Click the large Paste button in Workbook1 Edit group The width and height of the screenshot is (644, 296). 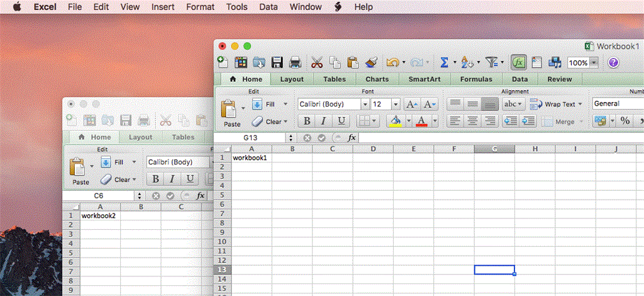click(230, 113)
